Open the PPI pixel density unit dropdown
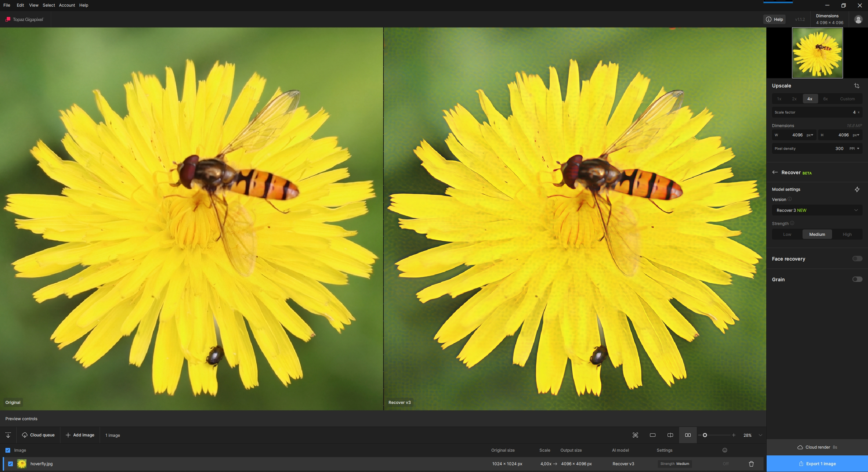Viewport: 868px width, 472px height. 854,149
